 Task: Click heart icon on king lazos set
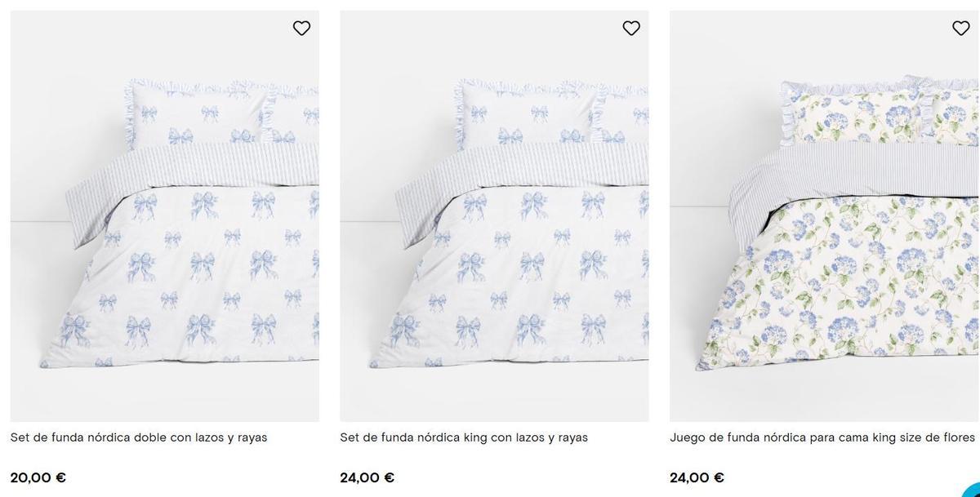coord(631,29)
